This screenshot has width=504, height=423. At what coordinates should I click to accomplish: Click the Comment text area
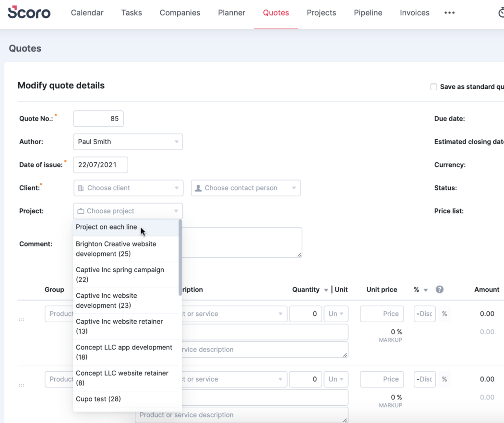[242, 242]
